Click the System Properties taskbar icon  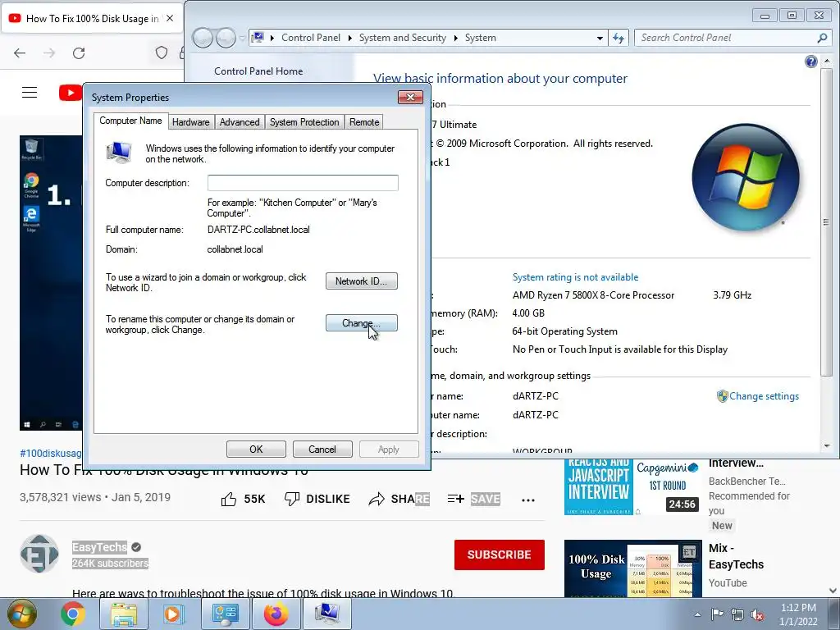pos(327,614)
